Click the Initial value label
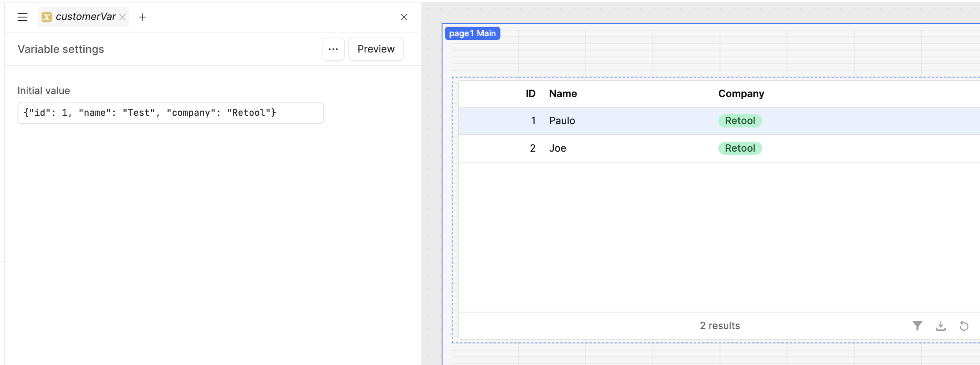 point(44,91)
